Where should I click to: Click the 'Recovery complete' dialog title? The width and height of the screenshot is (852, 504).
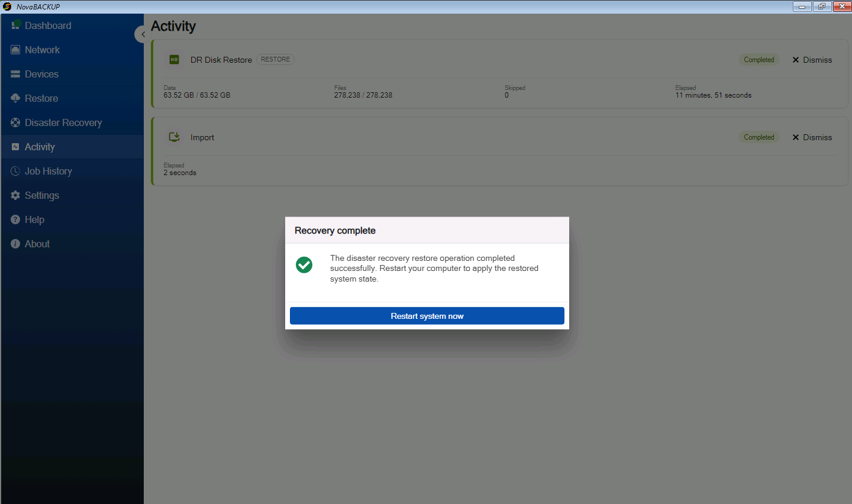(x=335, y=231)
